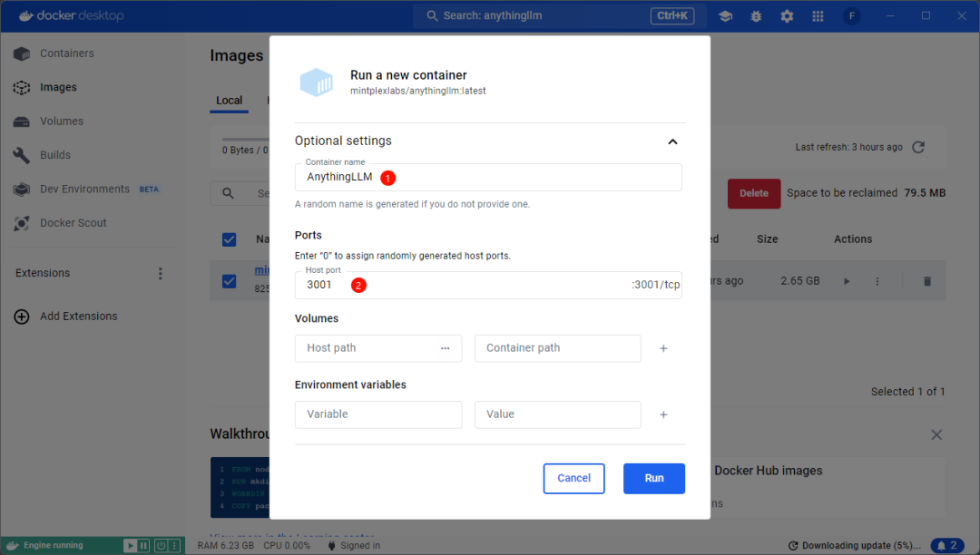Open the apps grid icon in header

point(818,16)
